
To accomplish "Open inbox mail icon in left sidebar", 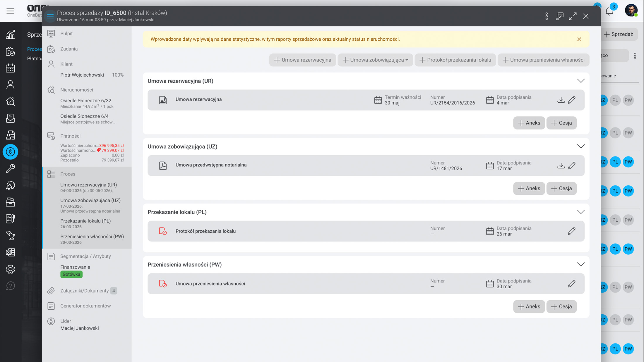I will pos(11,118).
